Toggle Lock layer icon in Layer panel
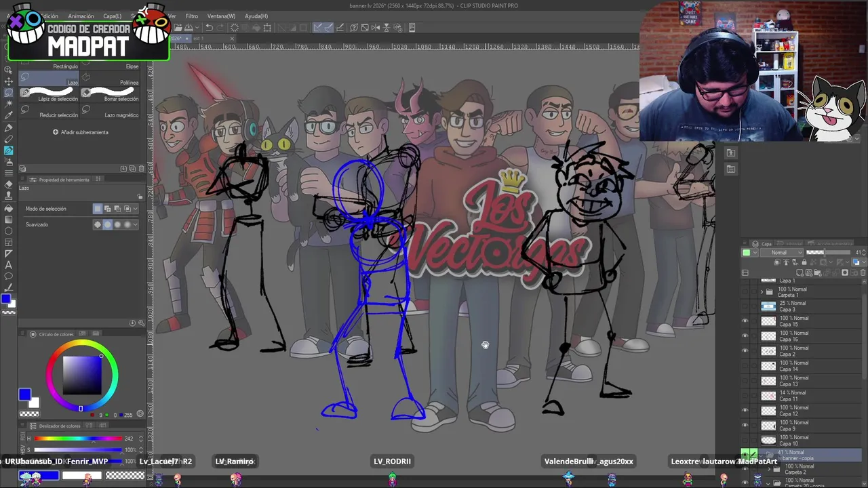Image resolution: width=868 pixels, height=488 pixels. 804,262
